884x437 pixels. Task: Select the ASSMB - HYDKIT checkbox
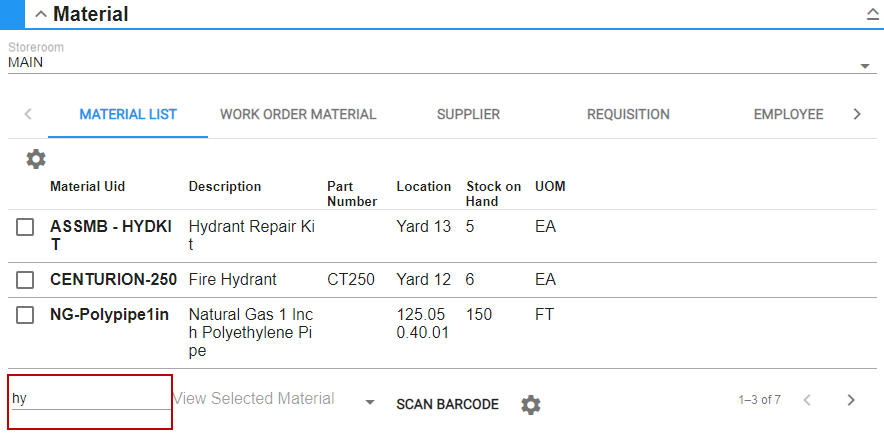tap(26, 228)
